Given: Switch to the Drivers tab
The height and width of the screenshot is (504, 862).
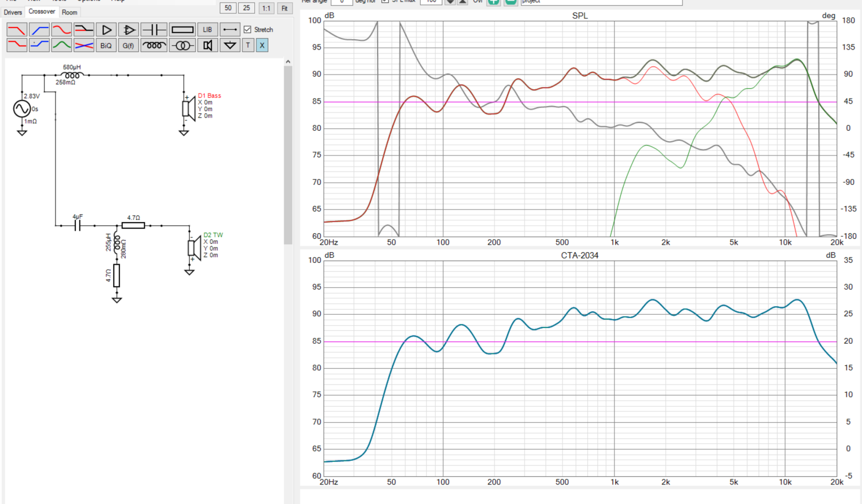Looking at the screenshot, I should point(13,12).
